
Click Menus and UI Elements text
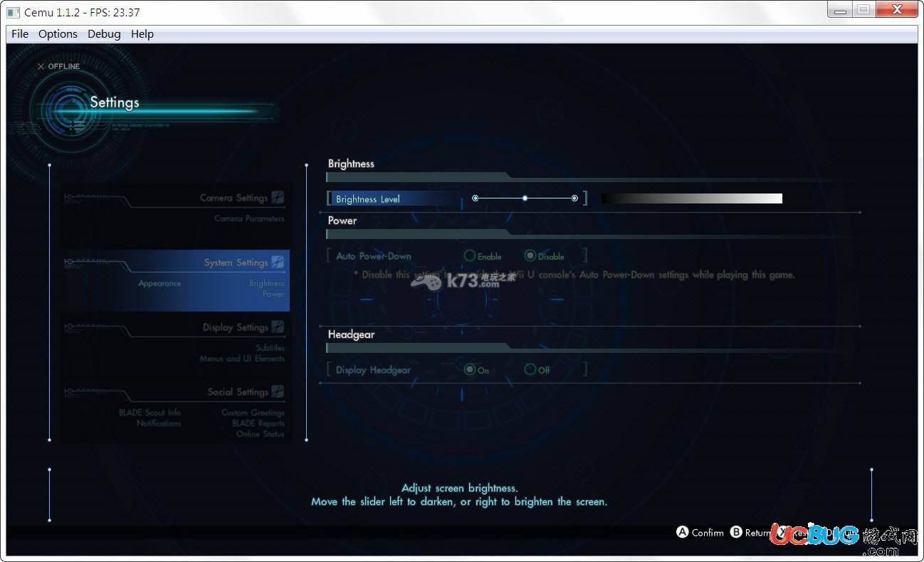point(242,359)
